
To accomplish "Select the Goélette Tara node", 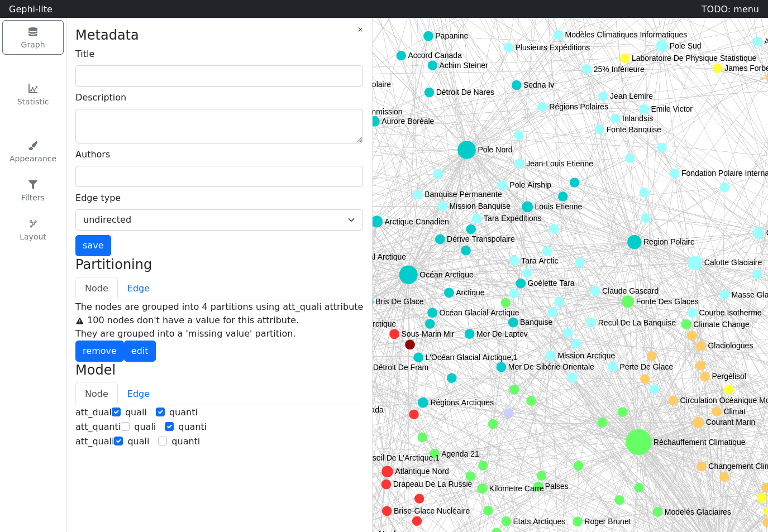I will tap(521, 283).
